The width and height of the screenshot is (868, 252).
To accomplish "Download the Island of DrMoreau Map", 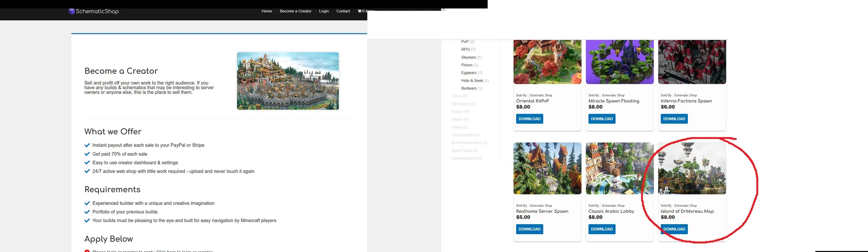I will pos(674,229).
